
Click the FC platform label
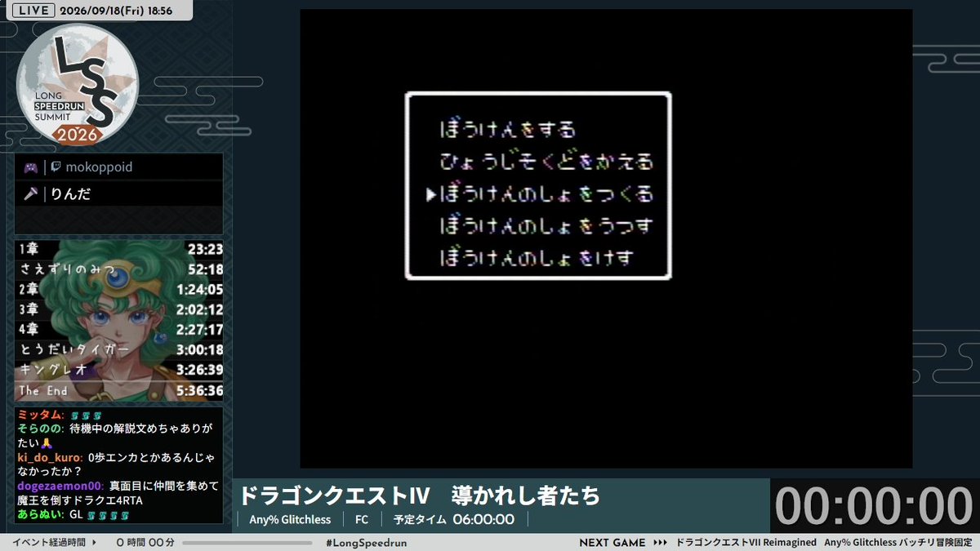361,520
